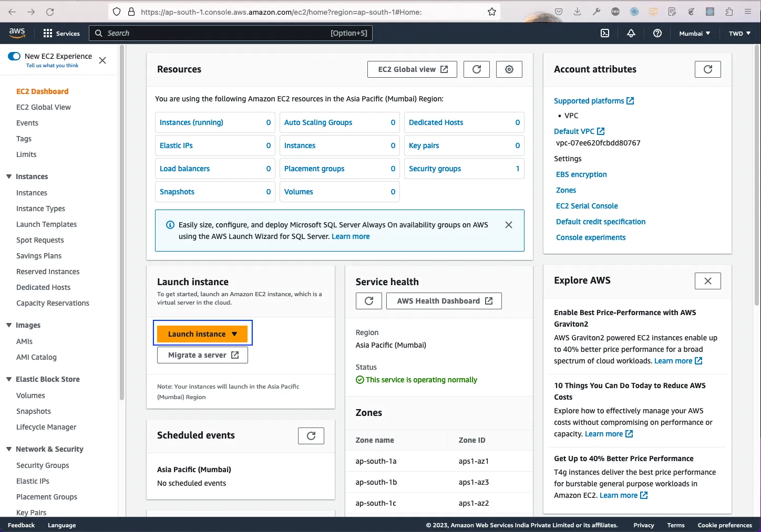Click Migrate a server button
The height and width of the screenshot is (532, 761).
(202, 355)
